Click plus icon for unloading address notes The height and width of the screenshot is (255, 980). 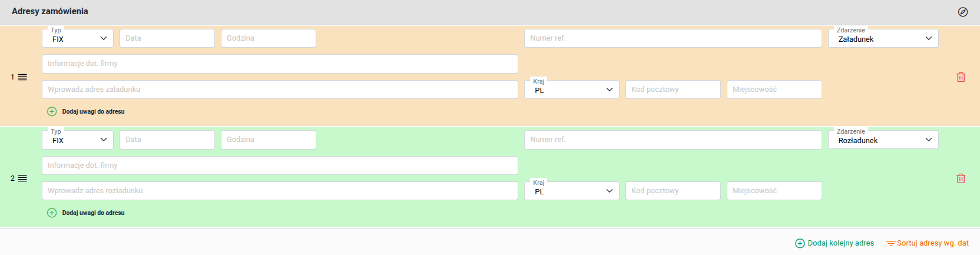tap(52, 213)
